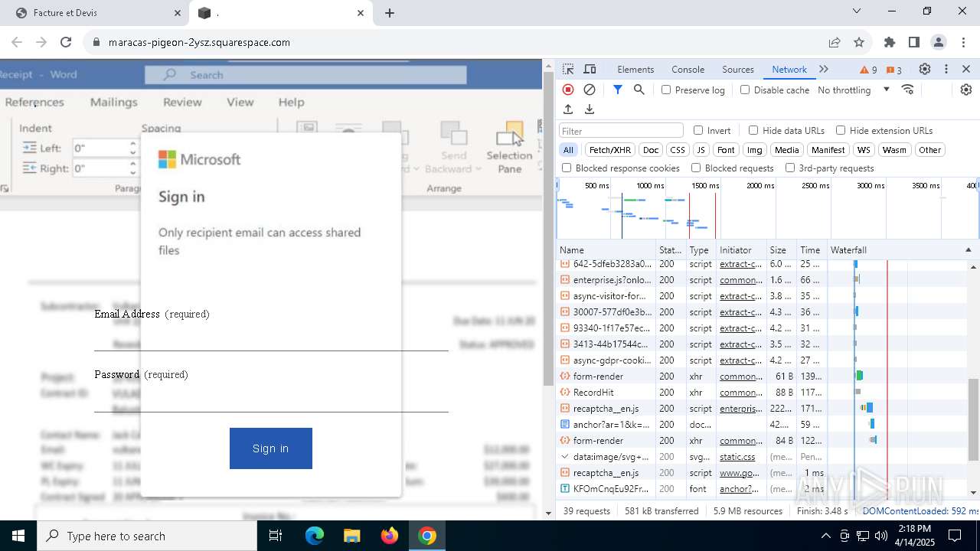Open a new browser tab
Image resolution: width=980 pixels, height=551 pixels.
coord(390,13)
